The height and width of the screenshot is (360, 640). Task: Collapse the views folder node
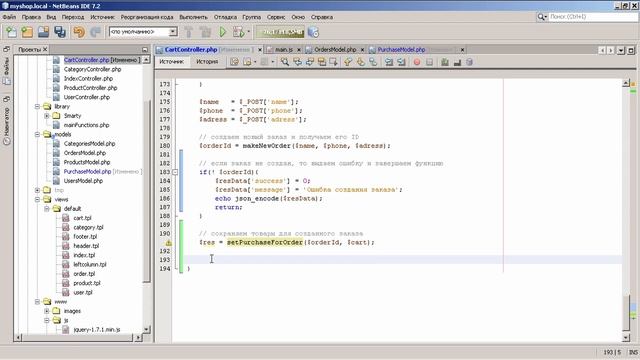37,200
